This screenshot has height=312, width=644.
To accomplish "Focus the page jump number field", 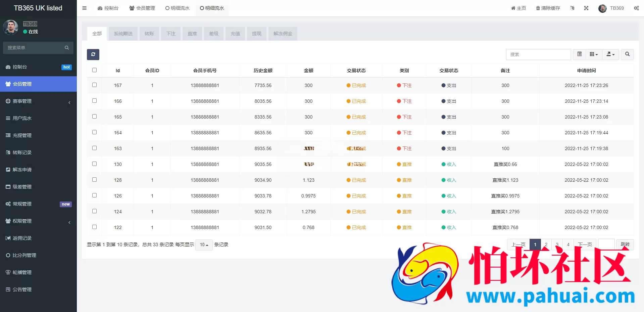I will point(606,244).
